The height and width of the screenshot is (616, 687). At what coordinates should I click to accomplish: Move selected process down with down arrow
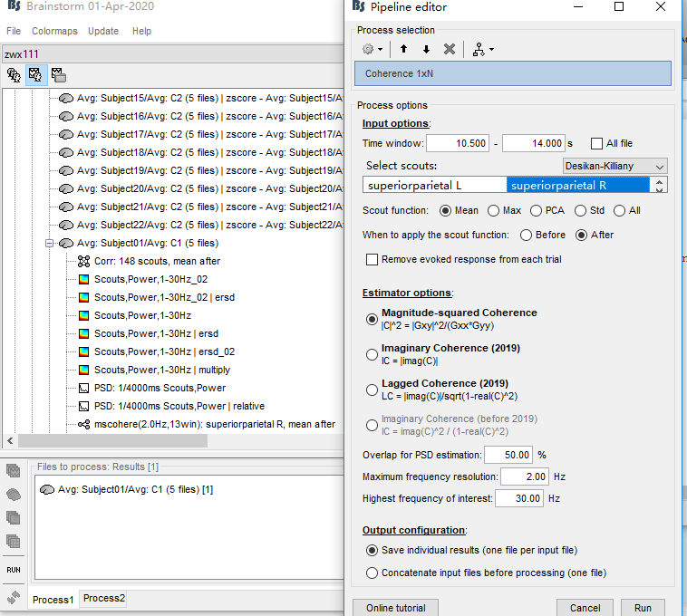pos(426,49)
